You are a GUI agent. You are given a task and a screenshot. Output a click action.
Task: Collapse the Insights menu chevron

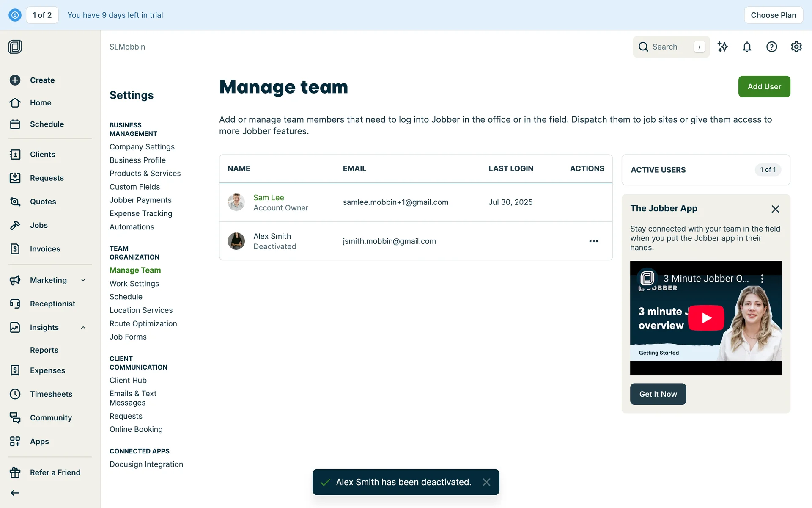[x=83, y=327]
